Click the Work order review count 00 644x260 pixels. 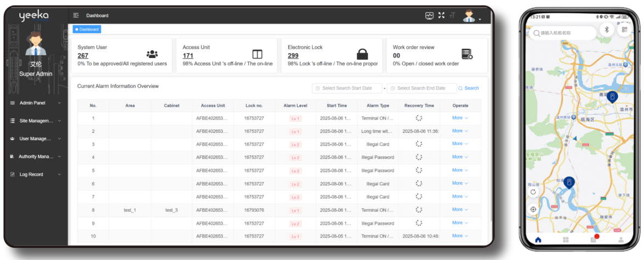pyautogui.click(x=396, y=56)
